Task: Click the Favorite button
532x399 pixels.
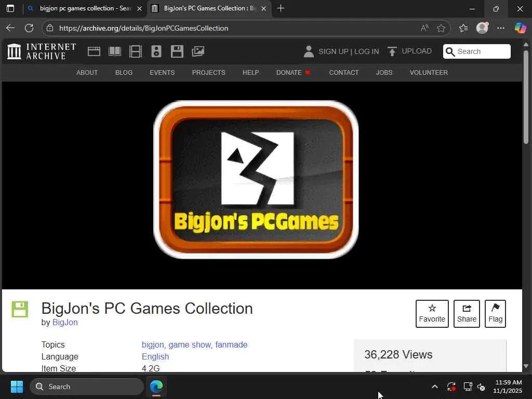Action: coord(432,313)
